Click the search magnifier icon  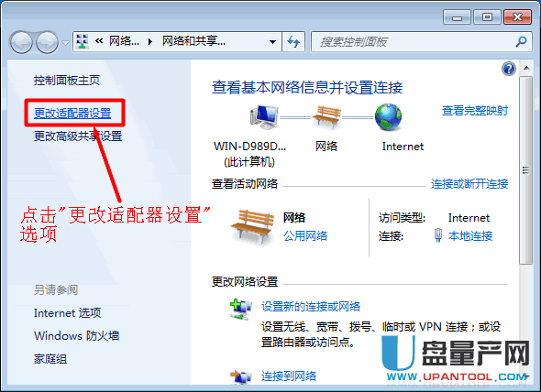point(521,42)
